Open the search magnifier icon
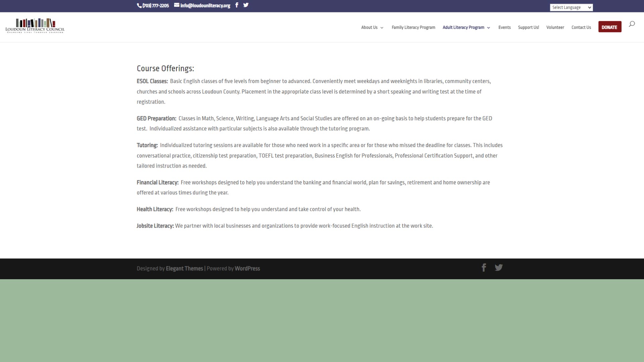Image resolution: width=644 pixels, height=362 pixels. point(632,24)
